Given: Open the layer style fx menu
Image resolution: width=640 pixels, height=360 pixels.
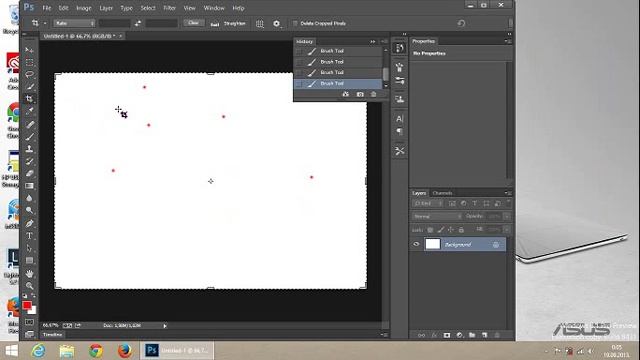Looking at the screenshot, I should 434,335.
